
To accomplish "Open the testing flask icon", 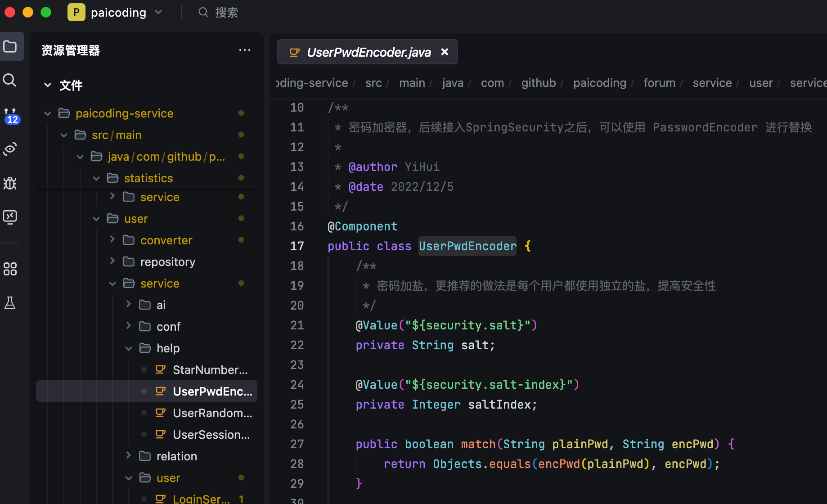I will 10,303.
